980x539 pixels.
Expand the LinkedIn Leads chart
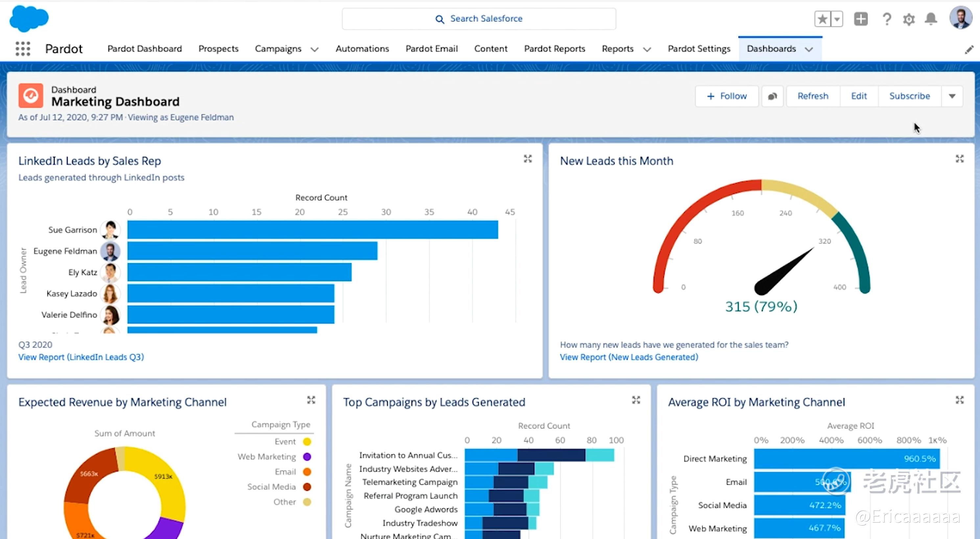(528, 159)
